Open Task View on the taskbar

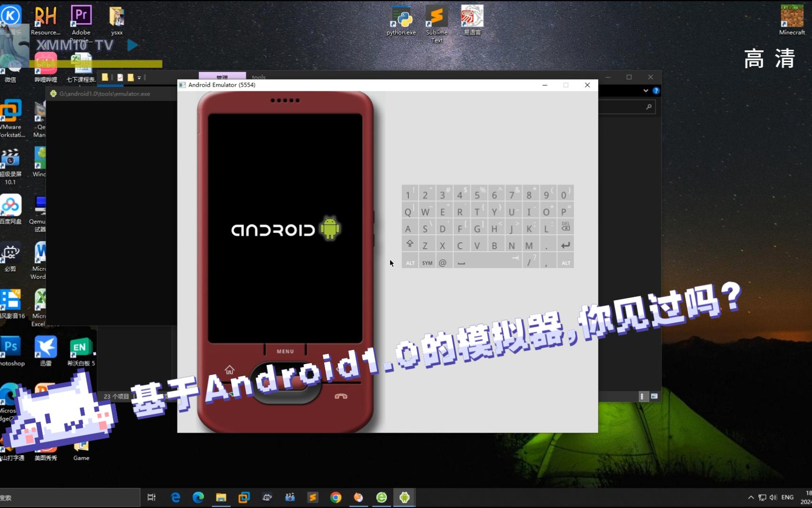[x=151, y=497]
